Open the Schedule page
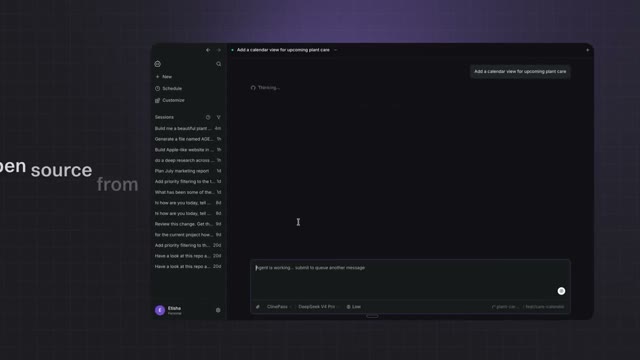Image resolution: width=640 pixels, height=360 pixels. [x=168, y=89]
